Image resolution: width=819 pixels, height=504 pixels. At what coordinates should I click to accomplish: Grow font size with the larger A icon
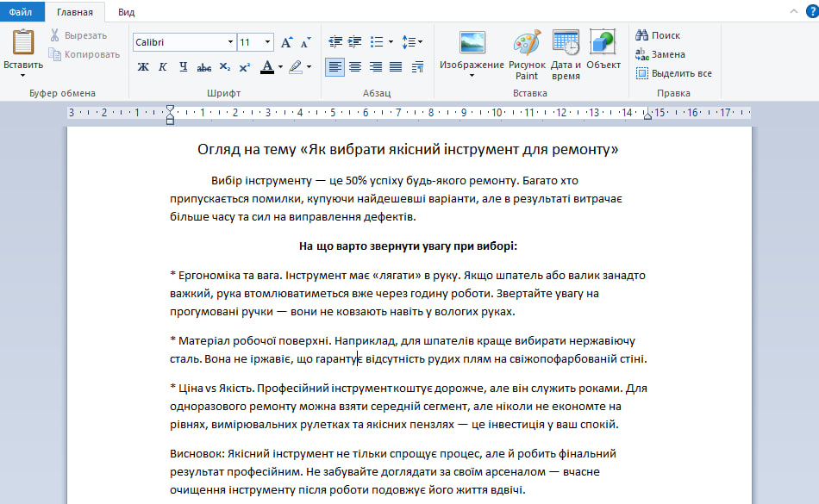click(287, 42)
